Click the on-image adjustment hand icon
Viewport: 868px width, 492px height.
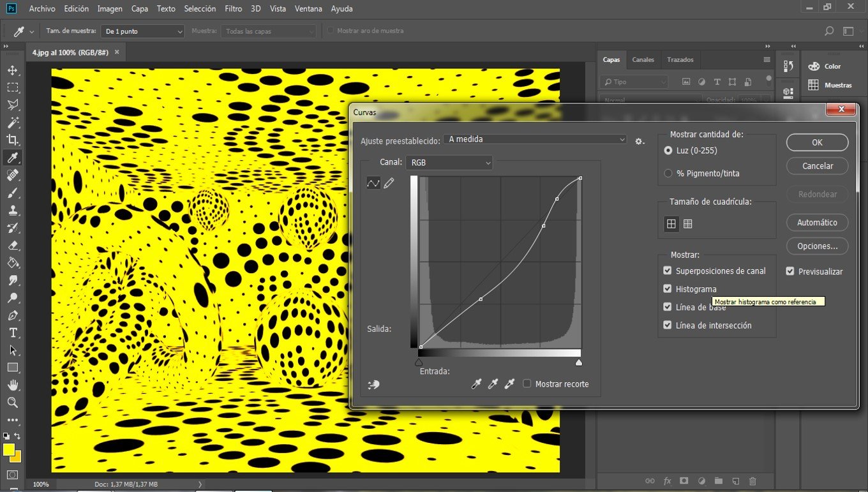[373, 384]
